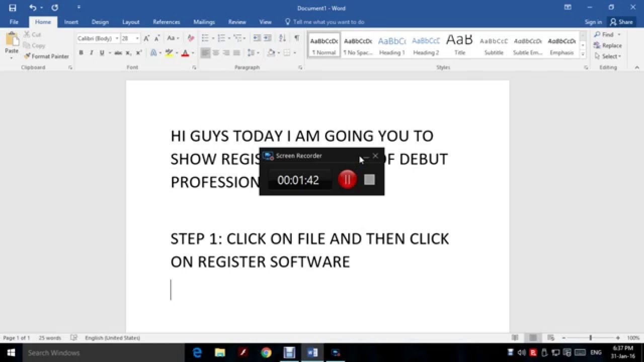This screenshot has width=644, height=362.
Task: Click Sign in
Action: click(593, 22)
